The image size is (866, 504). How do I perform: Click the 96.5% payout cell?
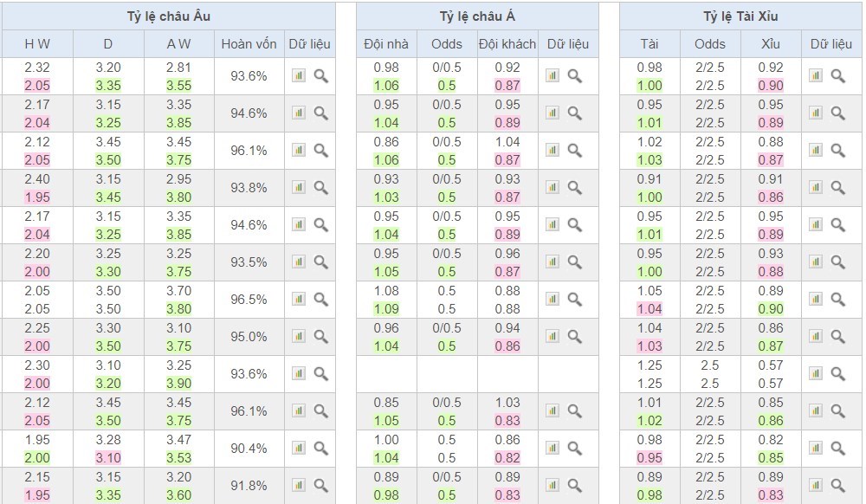tap(249, 300)
